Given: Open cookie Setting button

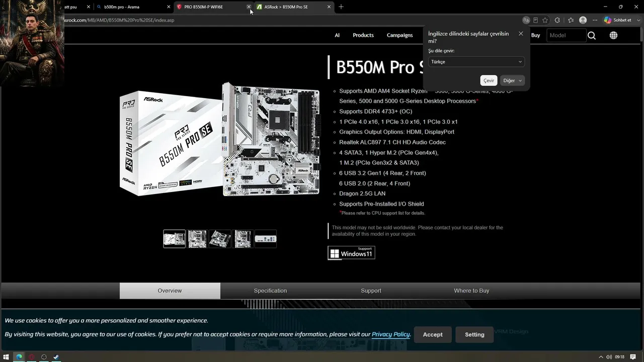Looking at the screenshot, I should [x=474, y=334].
